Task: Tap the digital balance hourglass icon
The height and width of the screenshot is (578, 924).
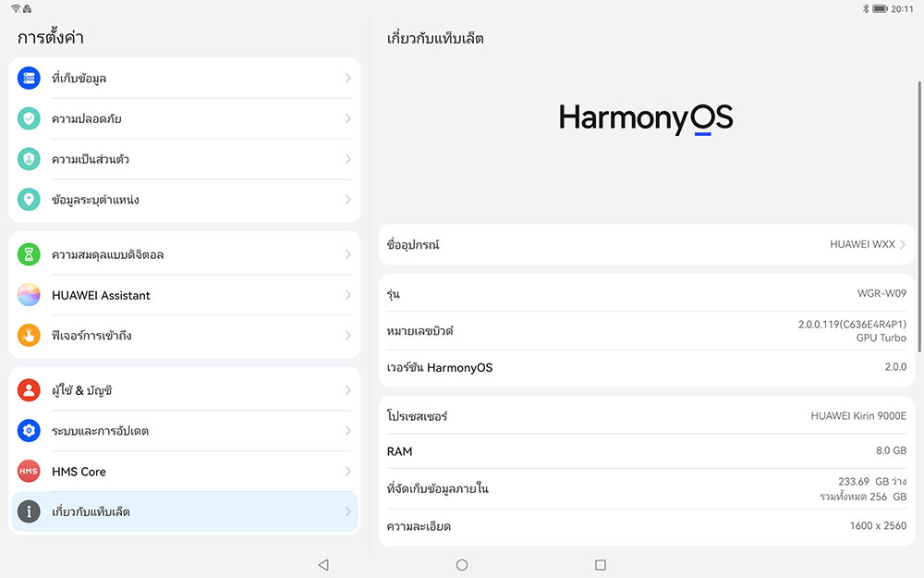Action: pyautogui.click(x=29, y=254)
